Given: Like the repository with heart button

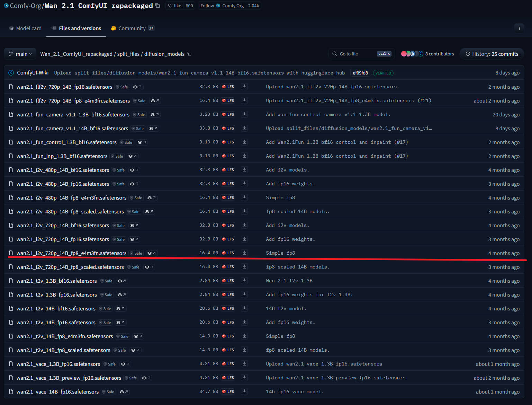Looking at the screenshot, I should [174, 6].
